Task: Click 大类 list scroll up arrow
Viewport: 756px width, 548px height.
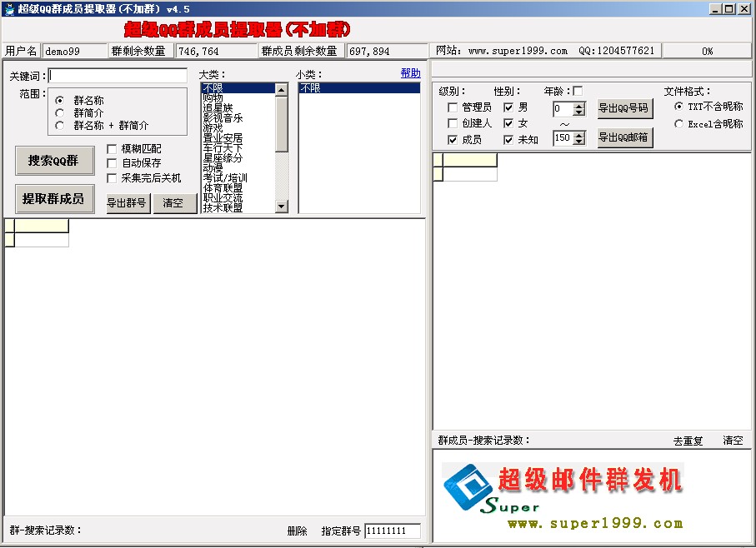Action: coord(281,90)
